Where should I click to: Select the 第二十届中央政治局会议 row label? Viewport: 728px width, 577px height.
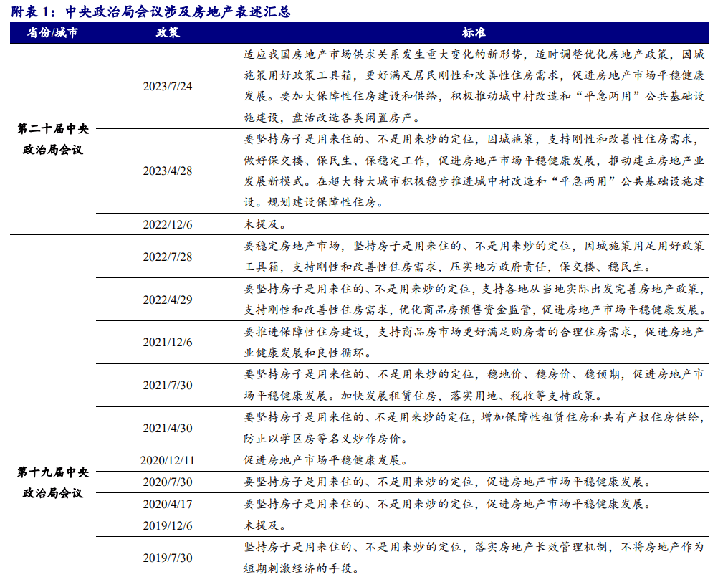tap(53, 139)
